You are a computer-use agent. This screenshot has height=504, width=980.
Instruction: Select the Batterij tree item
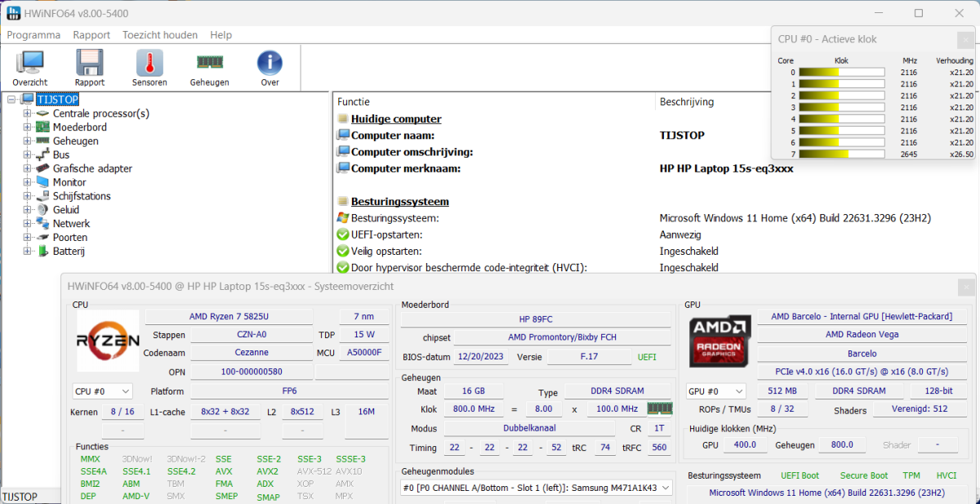[69, 251]
